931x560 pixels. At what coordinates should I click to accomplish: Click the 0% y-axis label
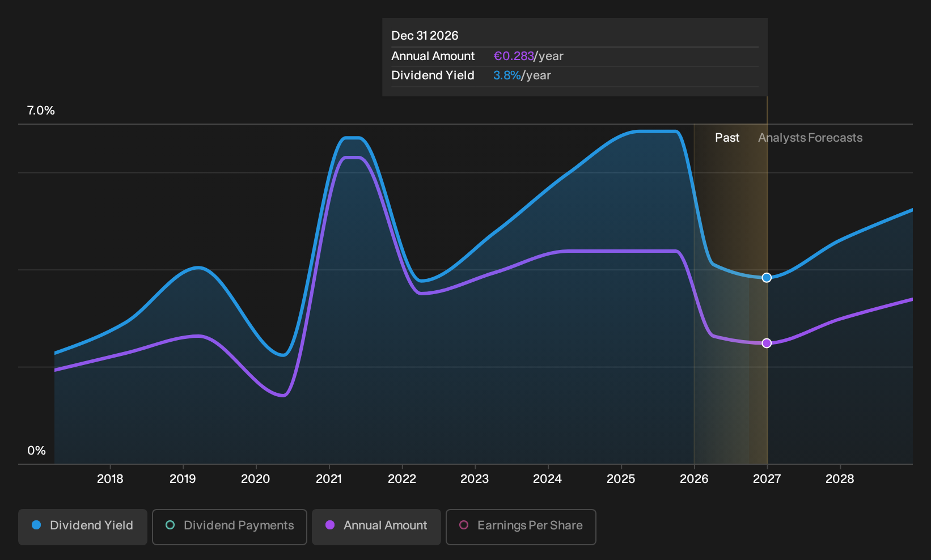(36, 451)
